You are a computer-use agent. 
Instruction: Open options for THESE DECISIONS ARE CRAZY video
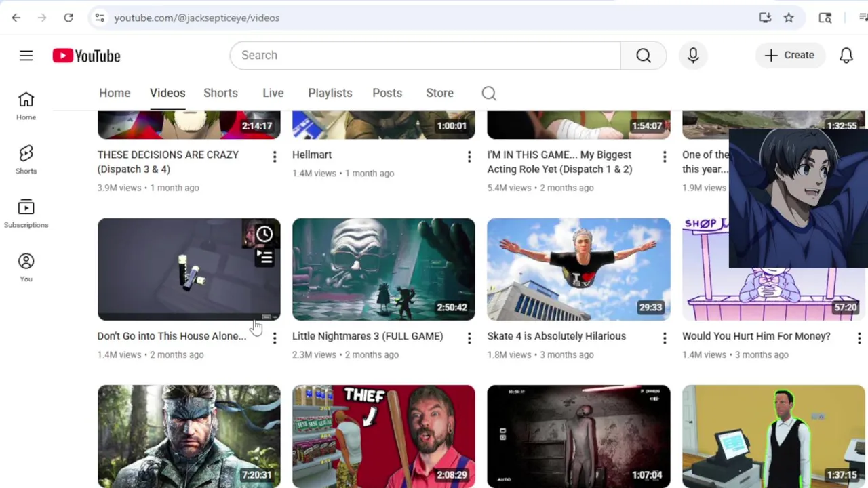pyautogui.click(x=274, y=157)
